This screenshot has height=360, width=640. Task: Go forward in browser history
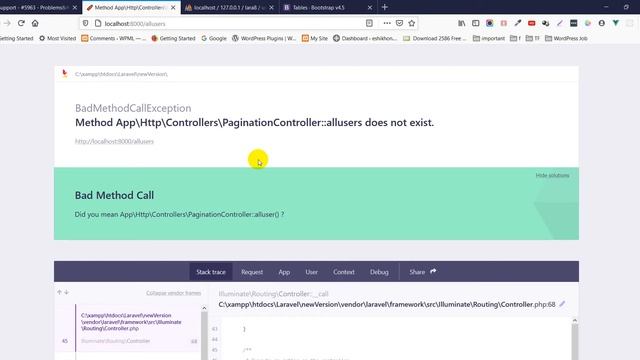(7, 23)
